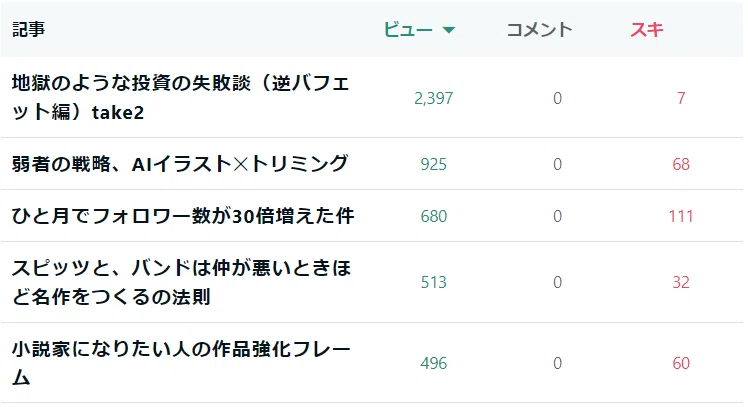Open article 弱者の戦略、AIイラスト×トリミング
This screenshot has width=748, height=407.
[x=180, y=164]
